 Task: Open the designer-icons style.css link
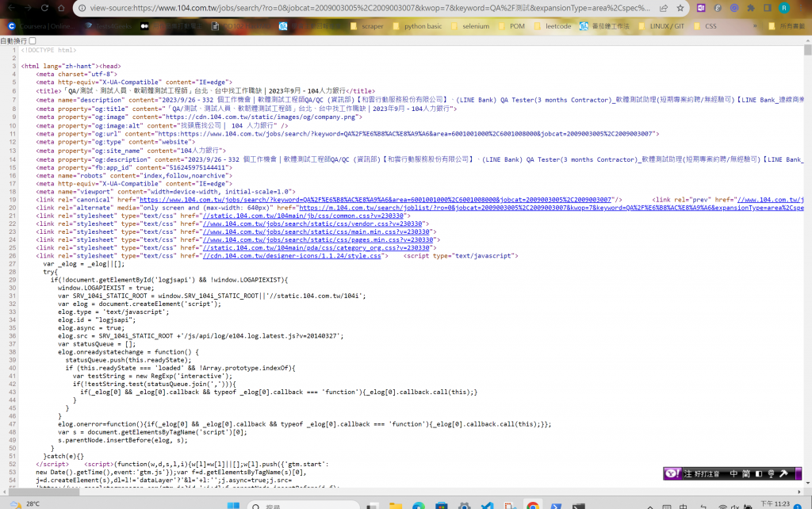292,256
